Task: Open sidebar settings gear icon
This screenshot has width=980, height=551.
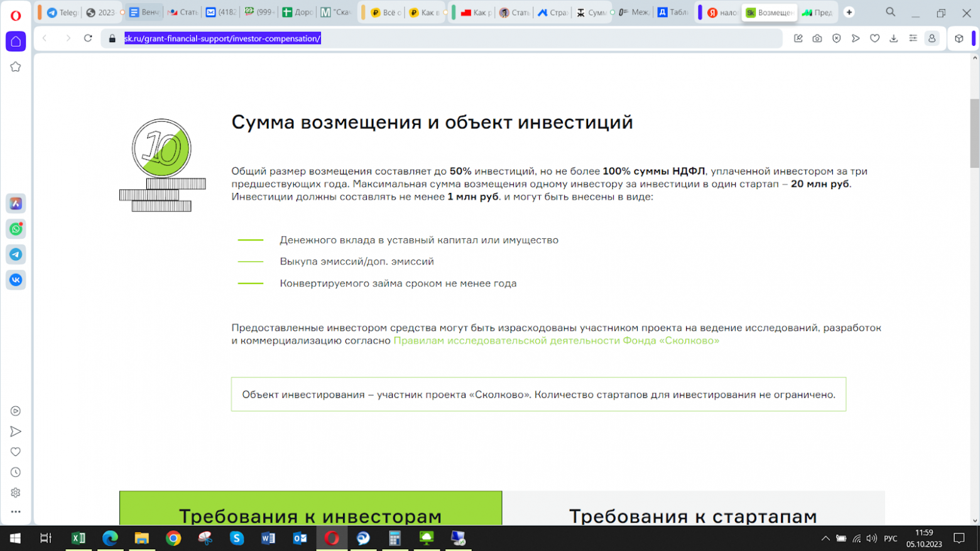Action: pyautogui.click(x=16, y=493)
